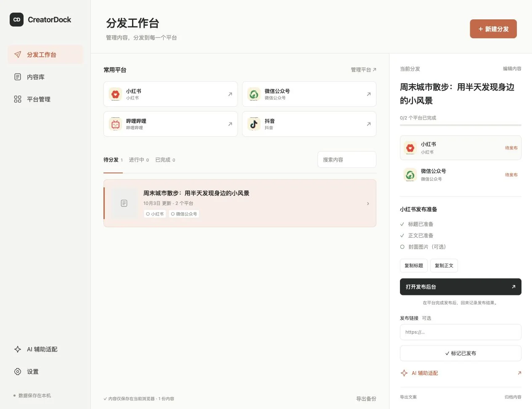Image resolution: width=532 pixels, height=409 pixels.
Task: Click the 搜索内容 search field
Action: click(x=347, y=160)
